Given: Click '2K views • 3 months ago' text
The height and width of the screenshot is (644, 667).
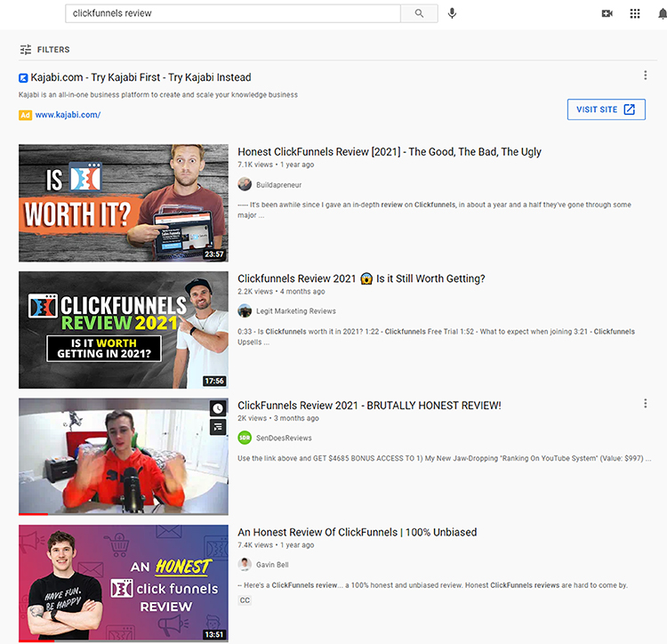Looking at the screenshot, I should point(278,418).
